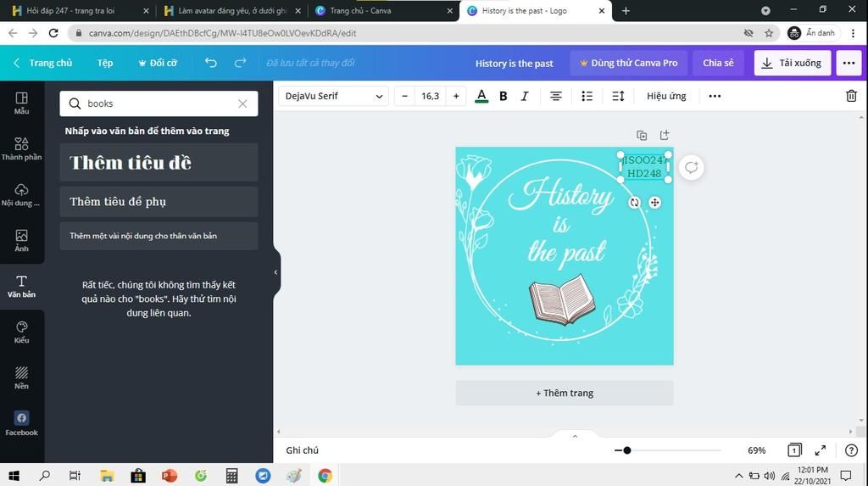Select the open book graphic on the canvas

563,299
